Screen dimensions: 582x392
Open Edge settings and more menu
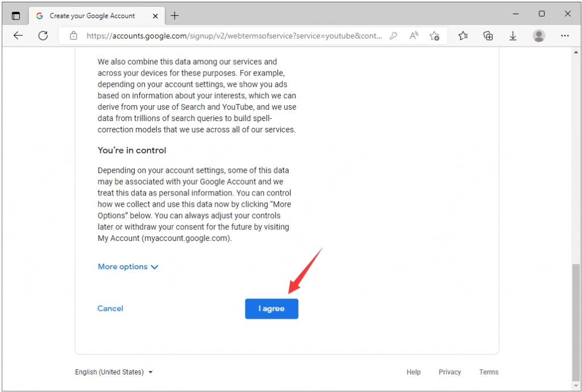[x=564, y=36]
